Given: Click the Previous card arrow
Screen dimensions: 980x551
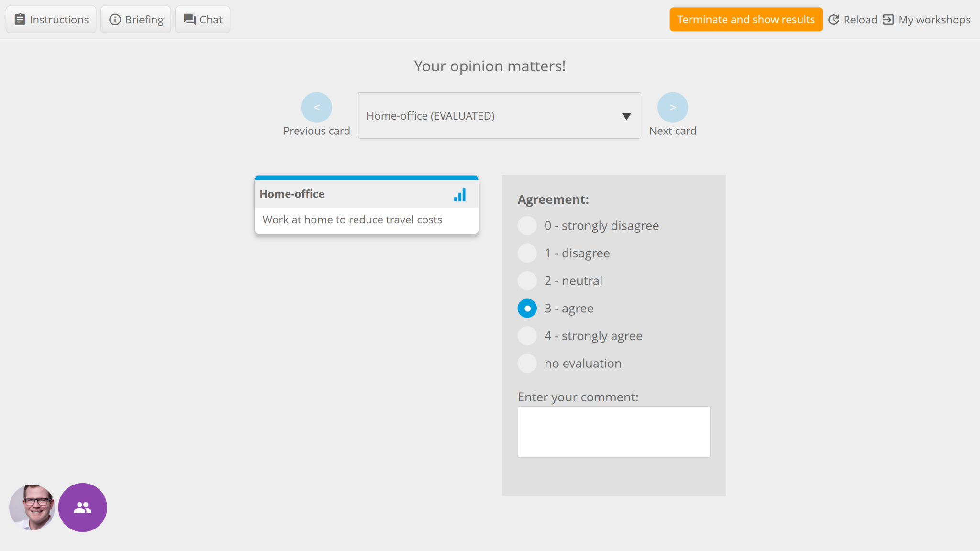Looking at the screenshot, I should click(x=316, y=107).
